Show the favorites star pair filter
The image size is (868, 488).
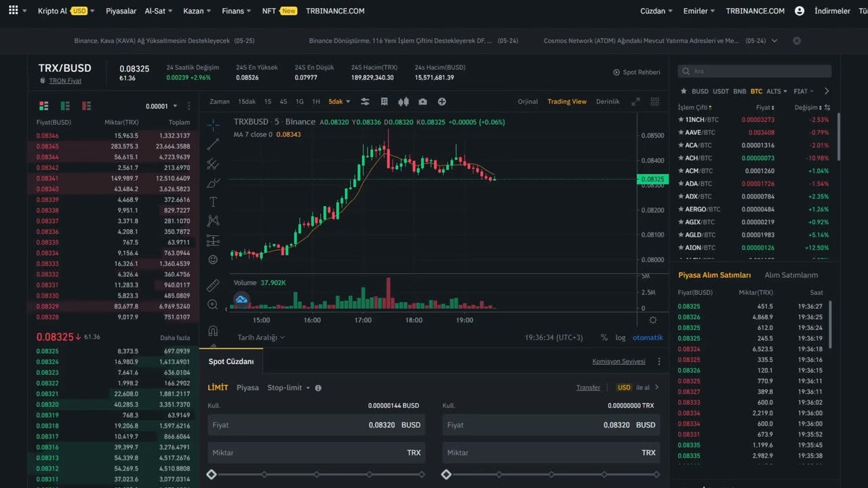(x=684, y=91)
